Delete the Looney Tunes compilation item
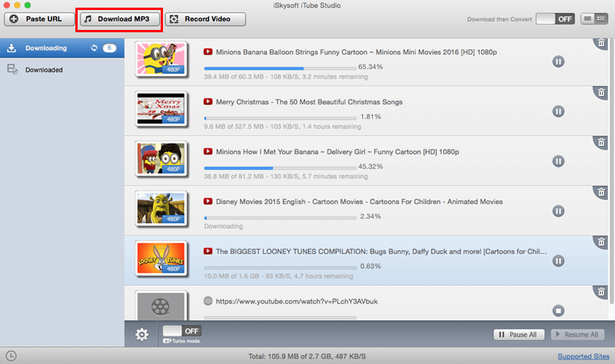The width and height of the screenshot is (615, 364). [601, 242]
